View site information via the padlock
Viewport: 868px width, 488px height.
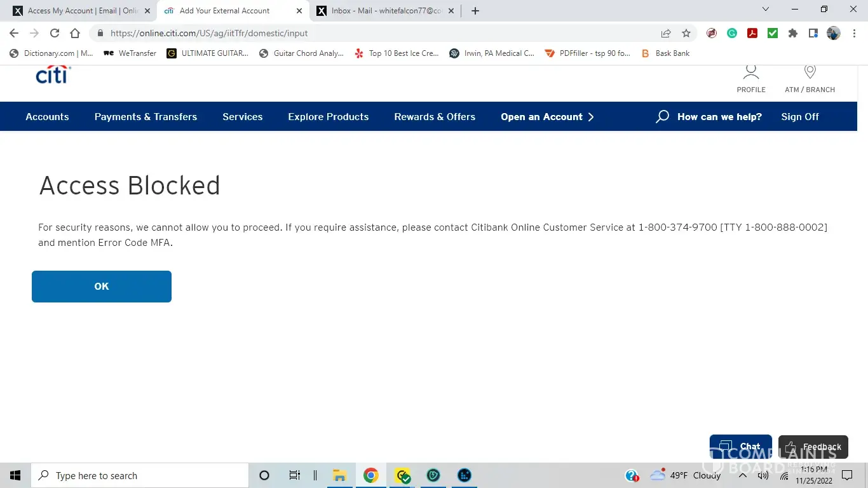(100, 33)
